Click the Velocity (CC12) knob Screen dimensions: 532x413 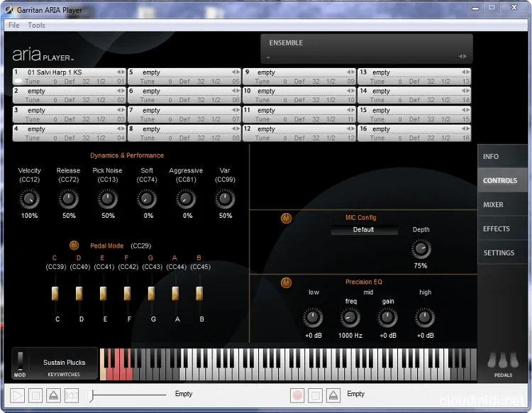29,199
